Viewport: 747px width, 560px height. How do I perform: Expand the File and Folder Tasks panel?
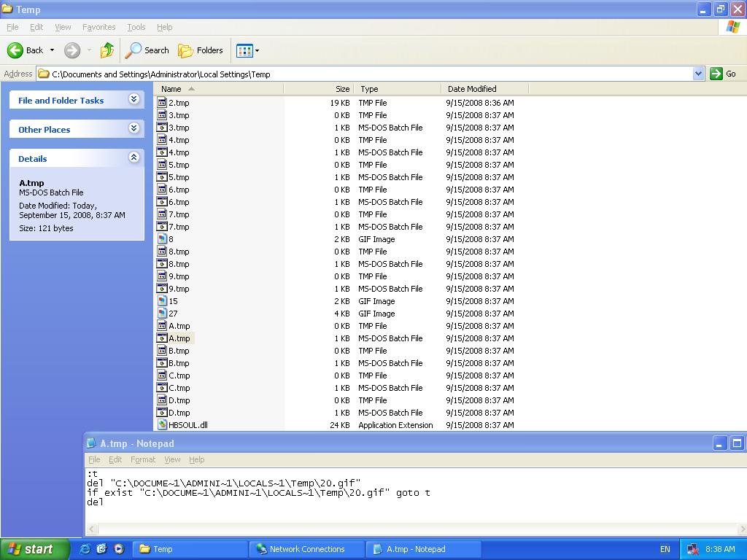coord(134,99)
